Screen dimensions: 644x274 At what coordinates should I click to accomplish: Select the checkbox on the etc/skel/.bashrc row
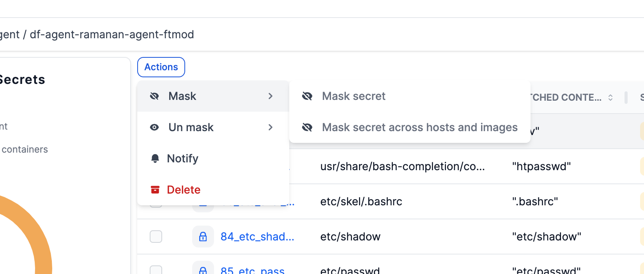156,201
